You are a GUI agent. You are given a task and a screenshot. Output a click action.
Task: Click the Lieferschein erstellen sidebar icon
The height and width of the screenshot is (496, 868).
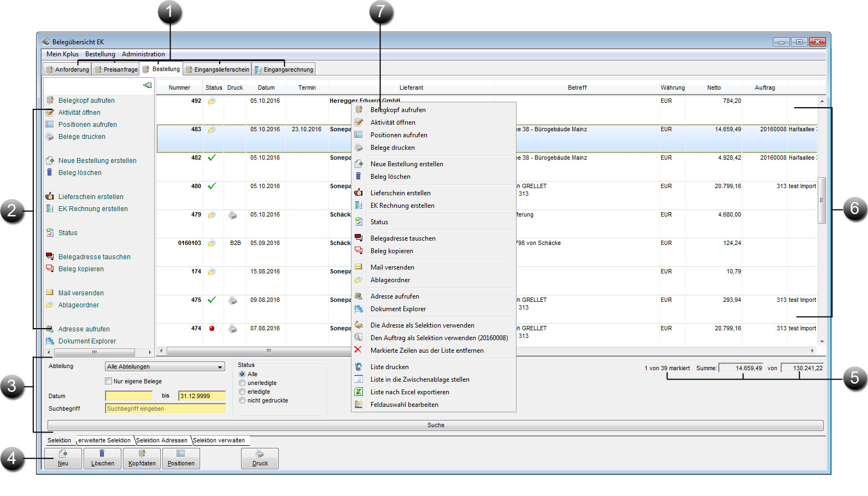tap(50, 196)
